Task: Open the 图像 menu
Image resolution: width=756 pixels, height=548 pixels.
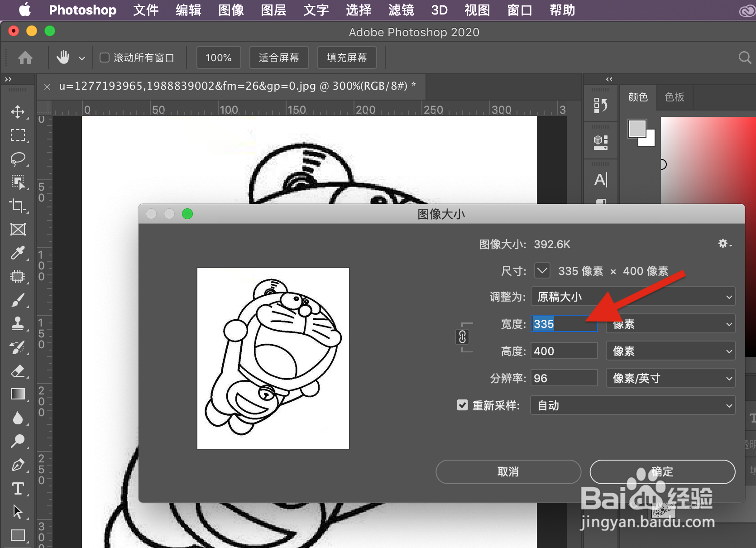Action: [x=231, y=10]
